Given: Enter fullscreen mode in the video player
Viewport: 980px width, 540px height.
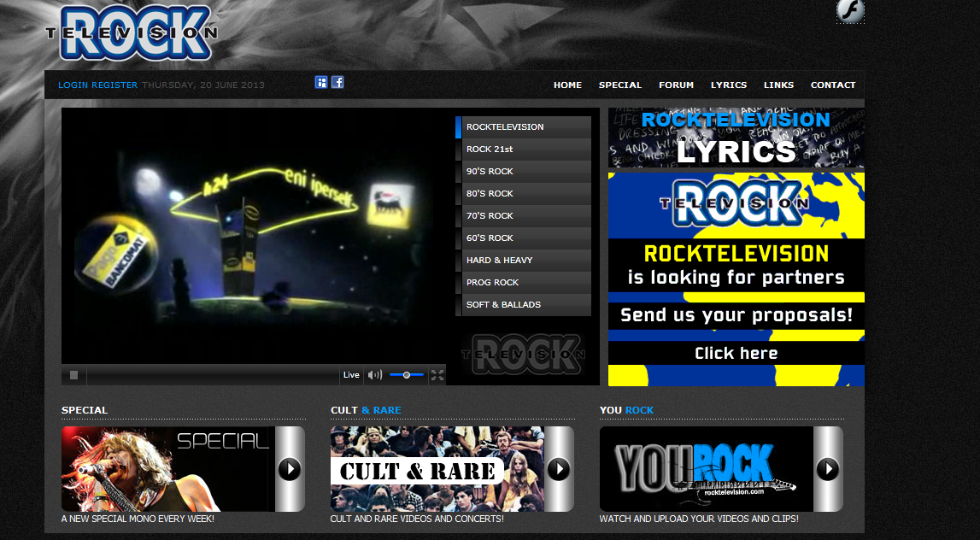Looking at the screenshot, I should 437,375.
